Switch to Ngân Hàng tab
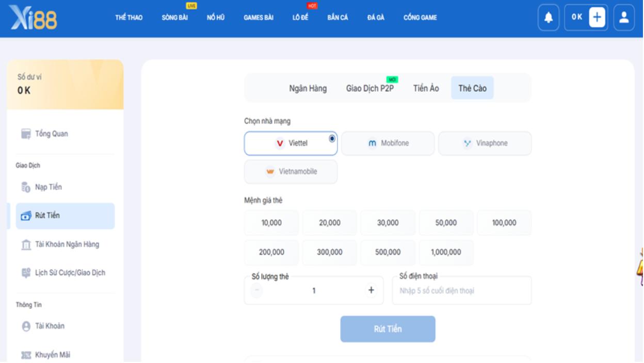Viewport: 644px width, 363px height. point(308,89)
